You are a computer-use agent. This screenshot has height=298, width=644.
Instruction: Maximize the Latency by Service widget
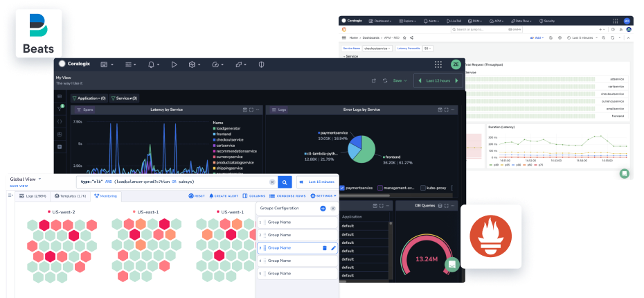[251, 109]
